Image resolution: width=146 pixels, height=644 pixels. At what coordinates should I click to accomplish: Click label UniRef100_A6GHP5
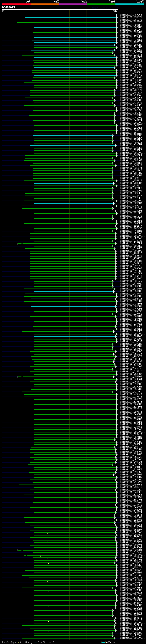click(x=131, y=585)
